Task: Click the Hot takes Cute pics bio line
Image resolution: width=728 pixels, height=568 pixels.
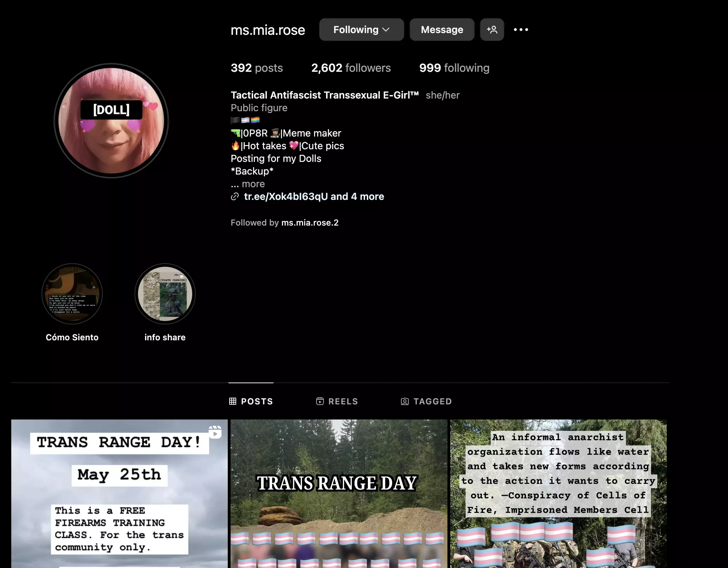Action: [x=287, y=146]
